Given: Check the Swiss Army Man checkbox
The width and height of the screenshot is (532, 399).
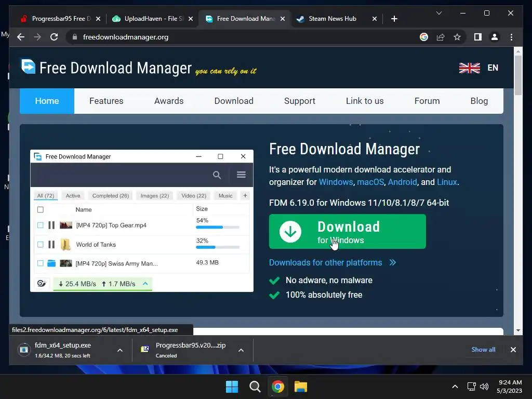Looking at the screenshot, I should tap(41, 263).
